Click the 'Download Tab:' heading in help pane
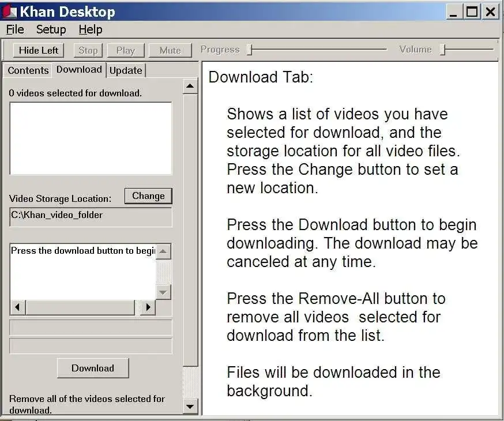Image resolution: width=504 pixels, height=421 pixels. [261, 77]
